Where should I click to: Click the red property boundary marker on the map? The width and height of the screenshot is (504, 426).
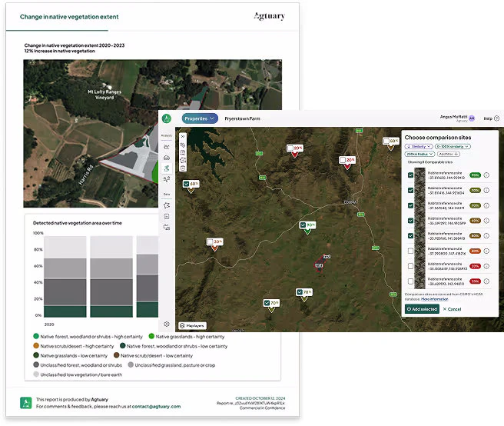tap(320, 264)
